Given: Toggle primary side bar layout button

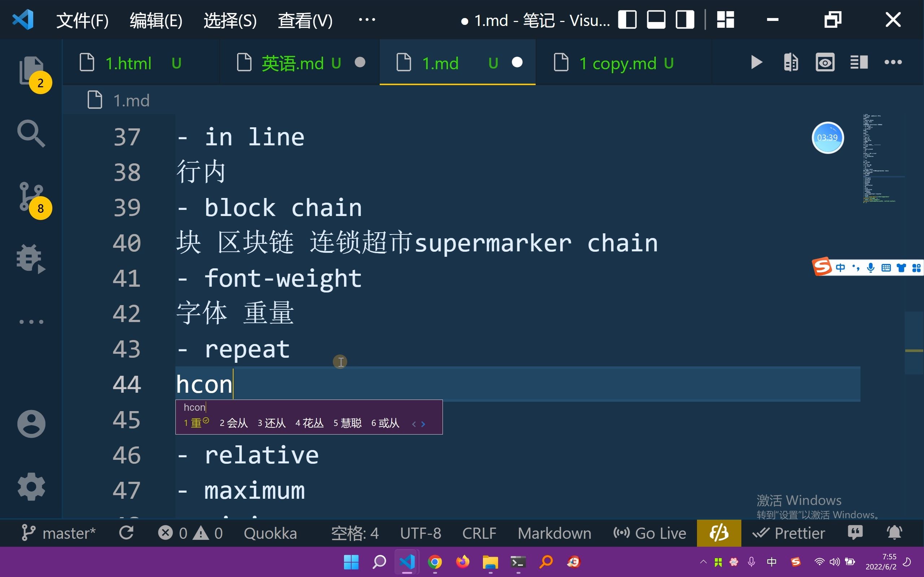Looking at the screenshot, I should coord(627,19).
